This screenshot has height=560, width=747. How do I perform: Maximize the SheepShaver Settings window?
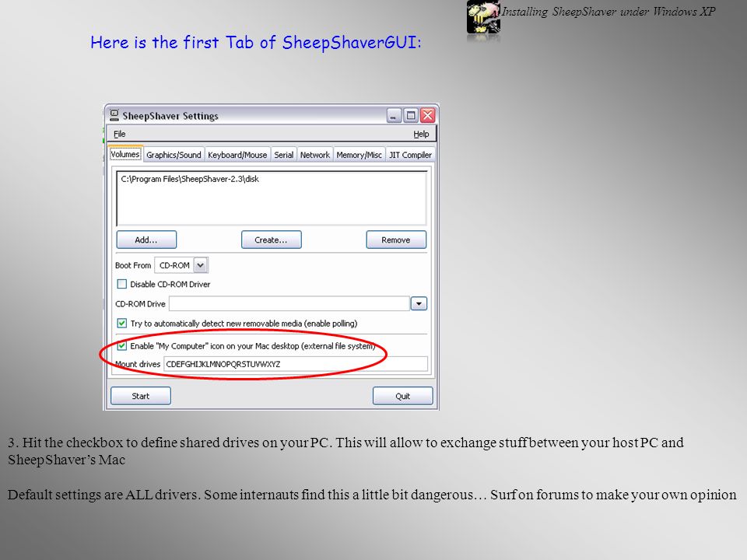coord(411,116)
